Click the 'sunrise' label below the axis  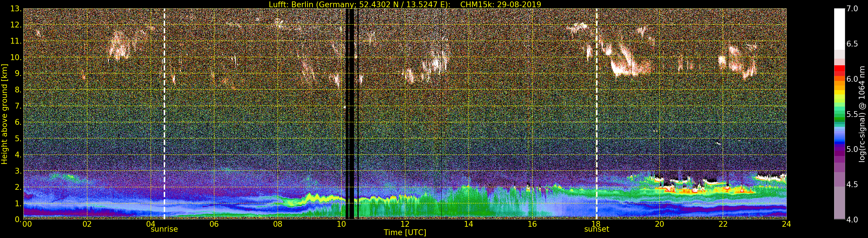point(164,229)
